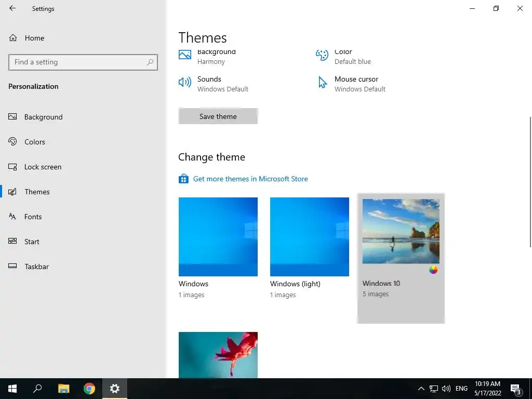Click the Mouse cursor arrow icon
The image size is (532, 399).
(x=322, y=82)
